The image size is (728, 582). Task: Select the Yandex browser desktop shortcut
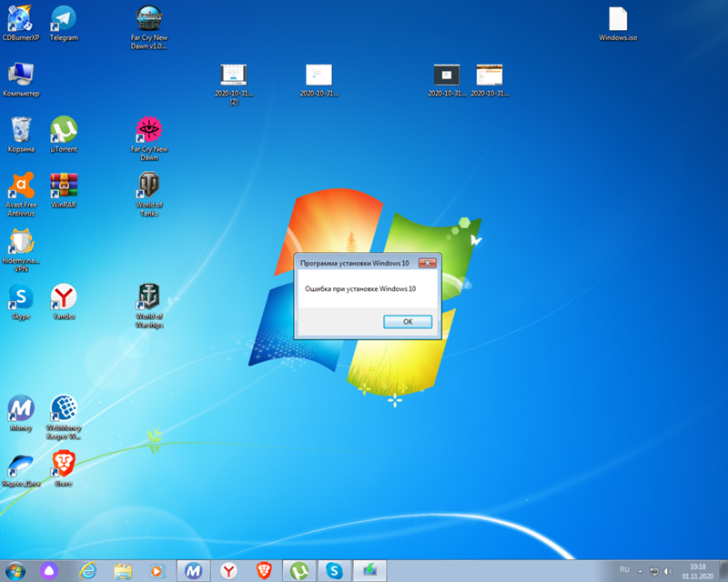coord(64,302)
